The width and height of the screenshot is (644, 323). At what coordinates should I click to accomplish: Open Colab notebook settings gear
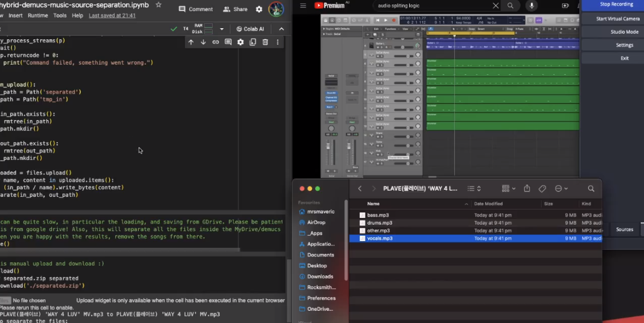[259, 9]
